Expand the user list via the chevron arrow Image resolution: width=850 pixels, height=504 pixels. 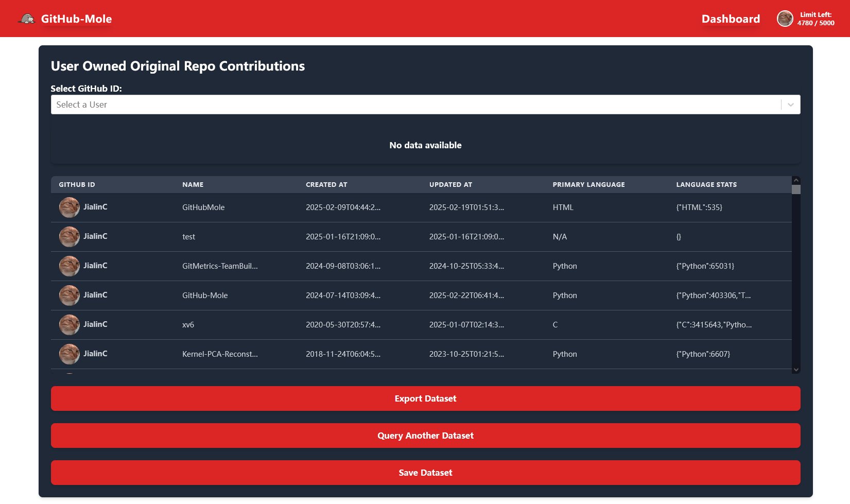[x=790, y=105]
